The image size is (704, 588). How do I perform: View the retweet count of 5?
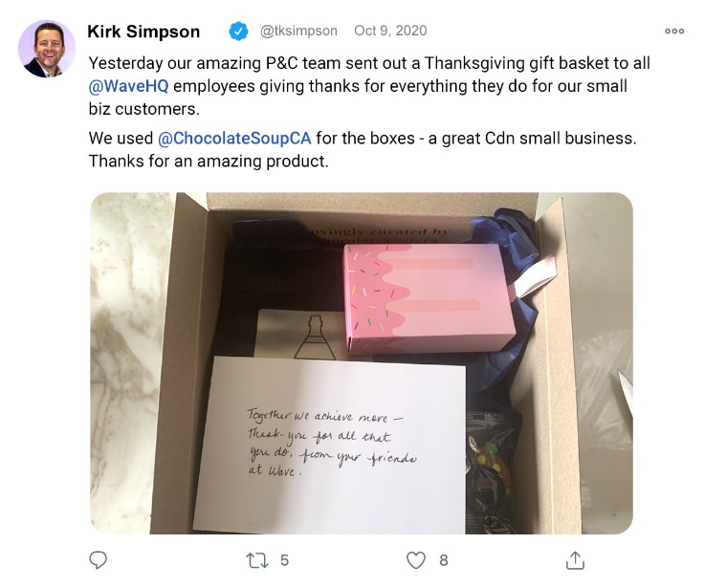[x=284, y=560]
